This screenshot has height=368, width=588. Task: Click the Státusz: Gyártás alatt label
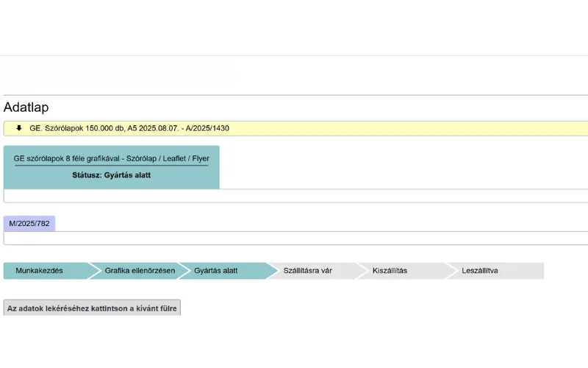coord(112,175)
